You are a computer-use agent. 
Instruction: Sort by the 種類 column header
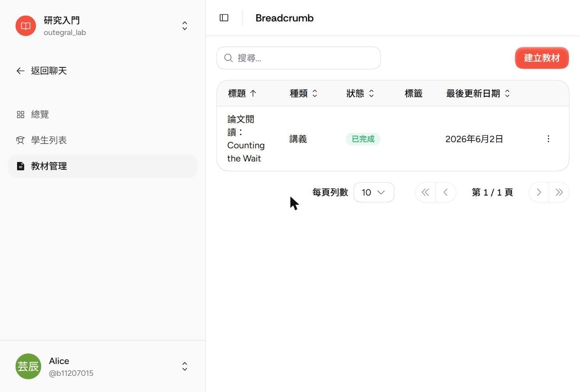[x=304, y=94]
